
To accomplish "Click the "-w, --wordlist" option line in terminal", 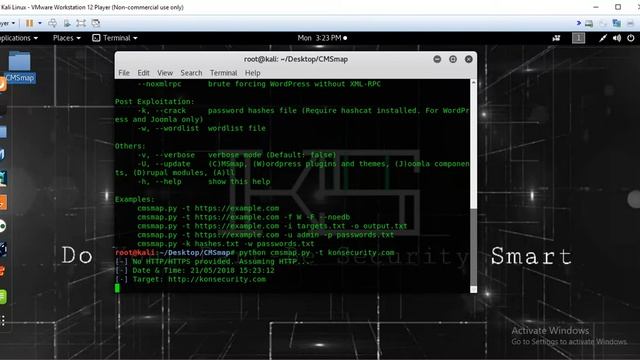I will 201,128.
